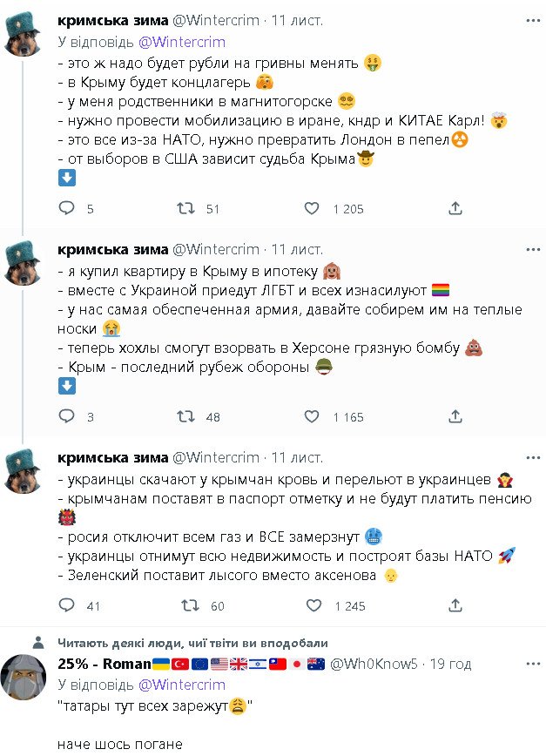Screen dimensions: 546x756
Task: Reply to first tweet with 5 replies
Action: [x=66, y=208]
